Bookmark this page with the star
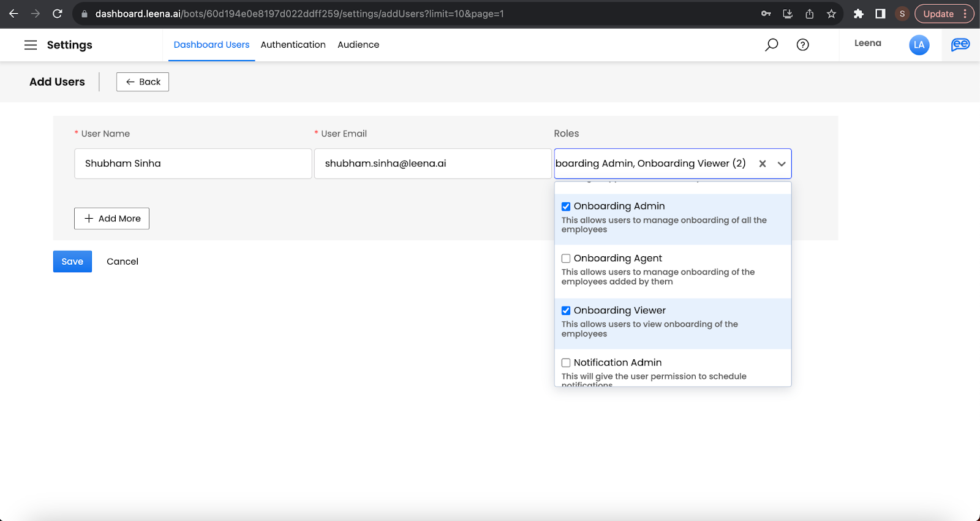 point(831,13)
